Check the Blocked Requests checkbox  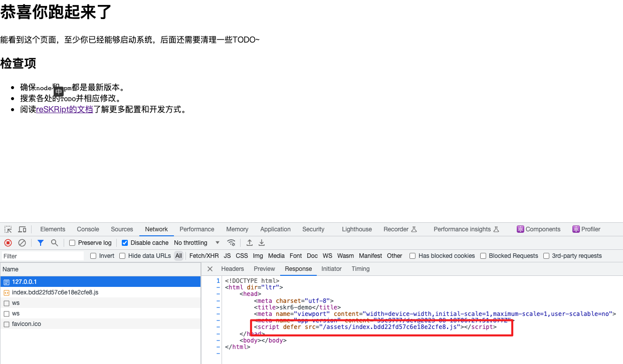click(x=483, y=256)
